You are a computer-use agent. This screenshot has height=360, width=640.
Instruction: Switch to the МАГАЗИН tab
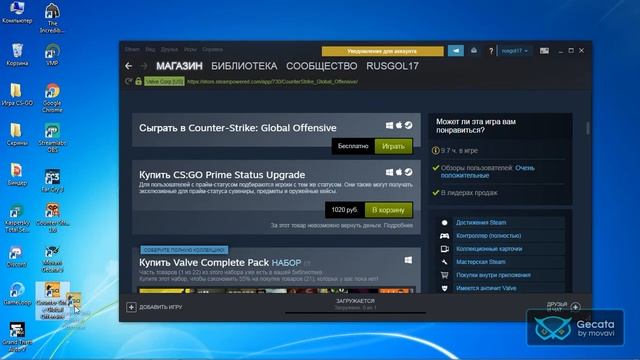point(179,66)
